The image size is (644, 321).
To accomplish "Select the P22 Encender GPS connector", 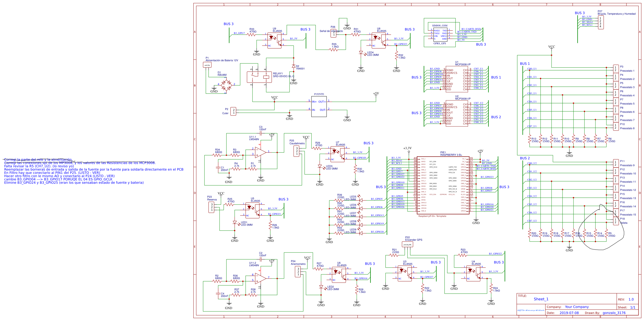I will (407, 244).
